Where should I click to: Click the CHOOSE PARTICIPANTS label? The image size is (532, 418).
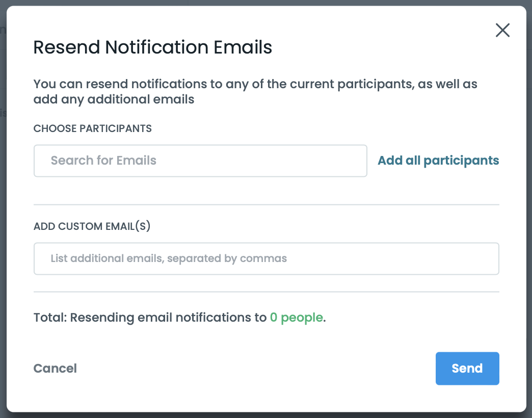93,128
